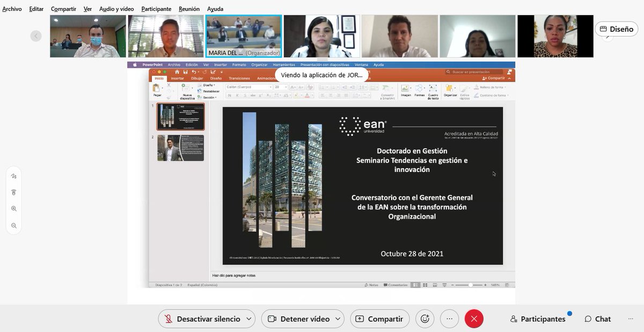Open the Archivo menu in Webex
The width and height of the screenshot is (644, 332).
(x=12, y=9)
